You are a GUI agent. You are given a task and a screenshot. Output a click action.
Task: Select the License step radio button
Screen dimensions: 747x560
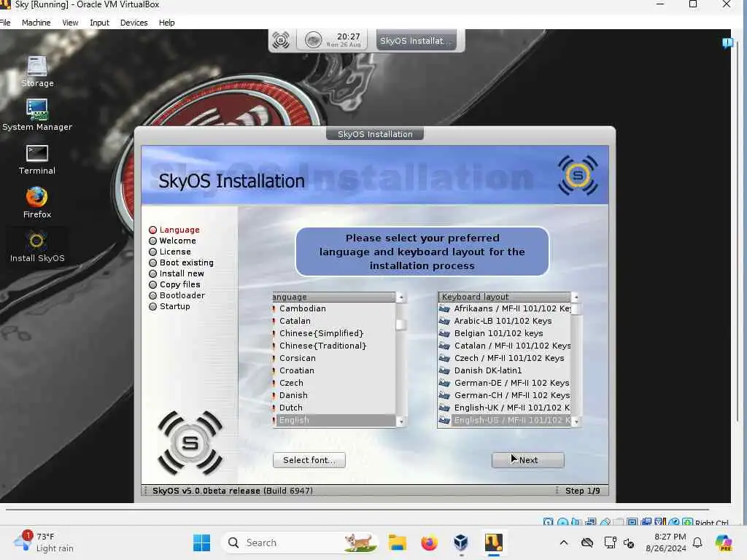[x=153, y=252]
